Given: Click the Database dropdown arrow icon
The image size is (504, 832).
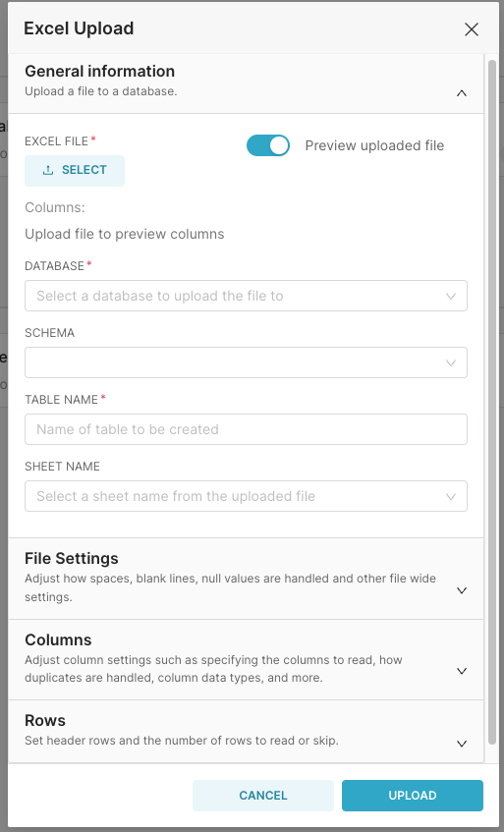Looking at the screenshot, I should 451,296.
